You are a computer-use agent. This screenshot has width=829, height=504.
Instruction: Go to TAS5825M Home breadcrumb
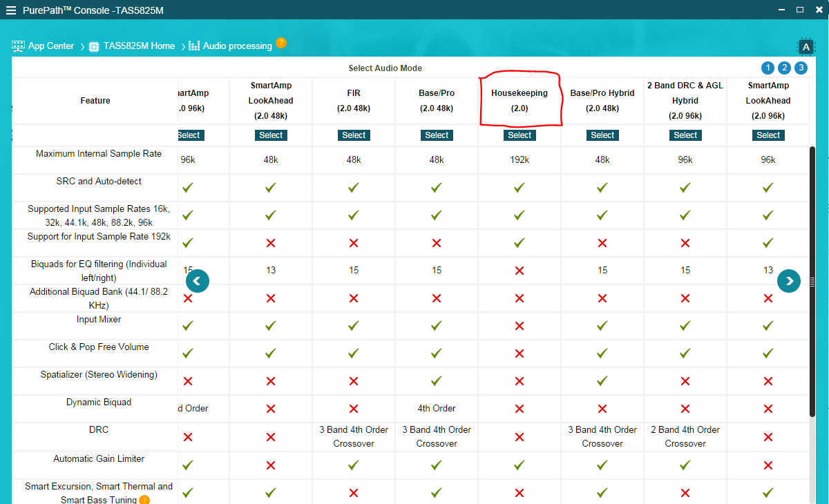(139, 46)
